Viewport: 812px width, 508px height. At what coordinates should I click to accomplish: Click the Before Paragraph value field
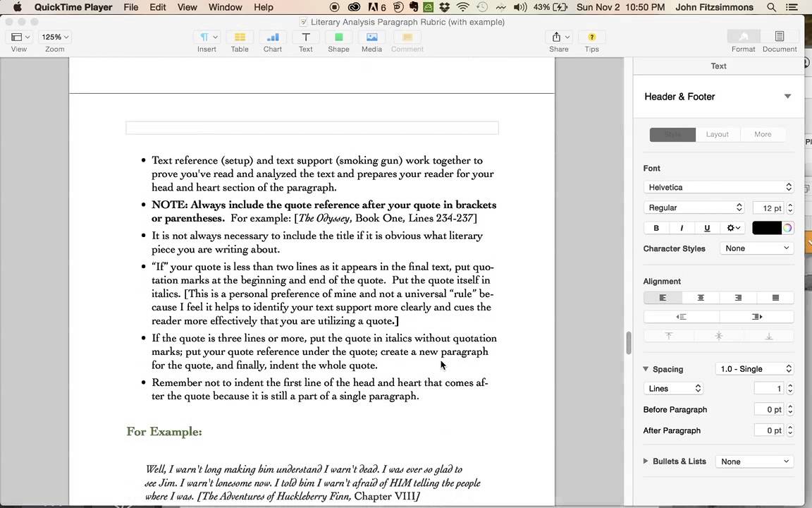click(x=769, y=409)
